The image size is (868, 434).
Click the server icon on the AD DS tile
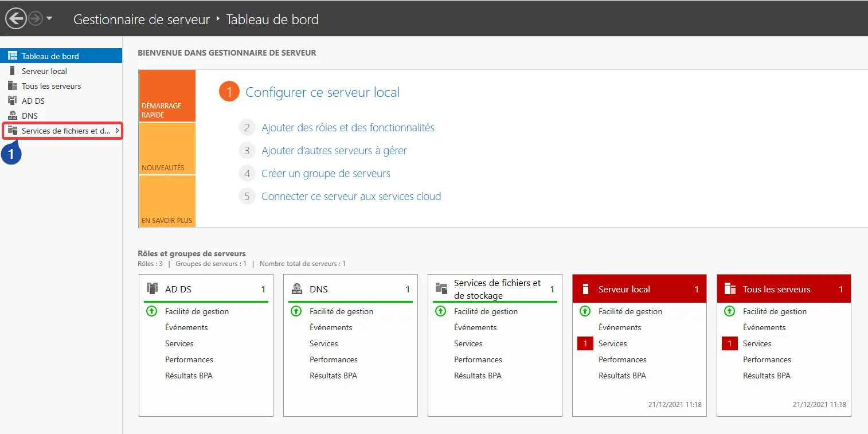click(151, 288)
